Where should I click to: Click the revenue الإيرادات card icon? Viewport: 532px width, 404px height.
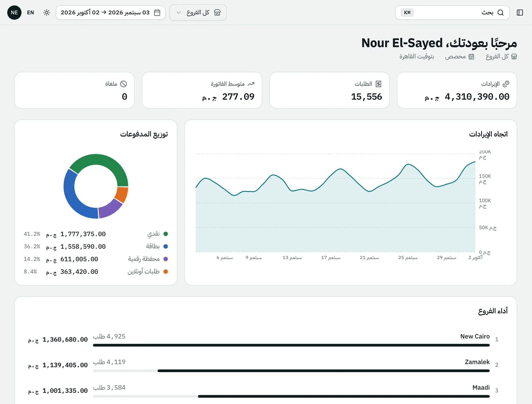click(506, 84)
